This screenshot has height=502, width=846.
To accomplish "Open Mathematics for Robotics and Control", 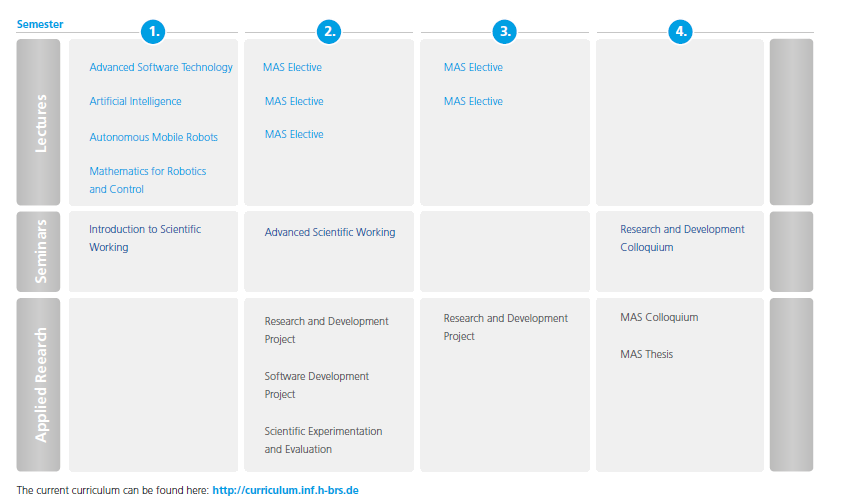I will [x=147, y=180].
